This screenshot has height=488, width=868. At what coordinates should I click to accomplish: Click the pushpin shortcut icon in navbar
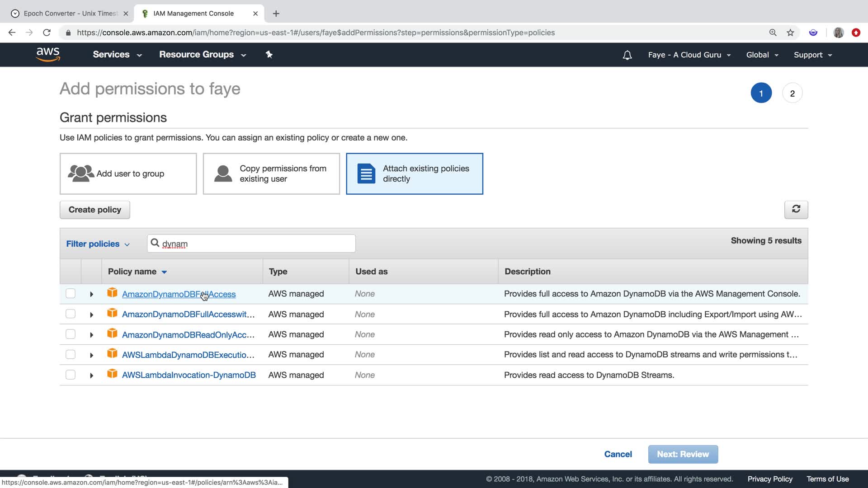pyautogui.click(x=269, y=54)
